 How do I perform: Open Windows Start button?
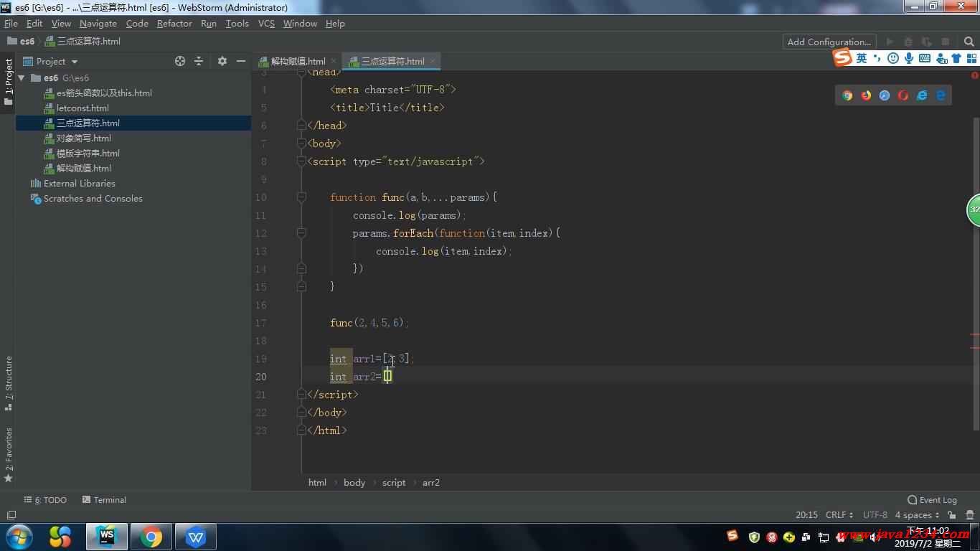tap(19, 537)
